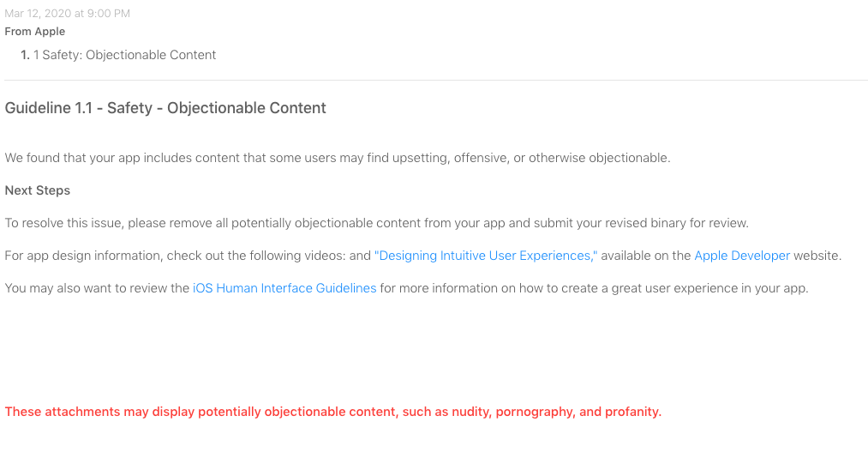Click the horizontal divider below the list
868x464 pixels.
coord(436,81)
